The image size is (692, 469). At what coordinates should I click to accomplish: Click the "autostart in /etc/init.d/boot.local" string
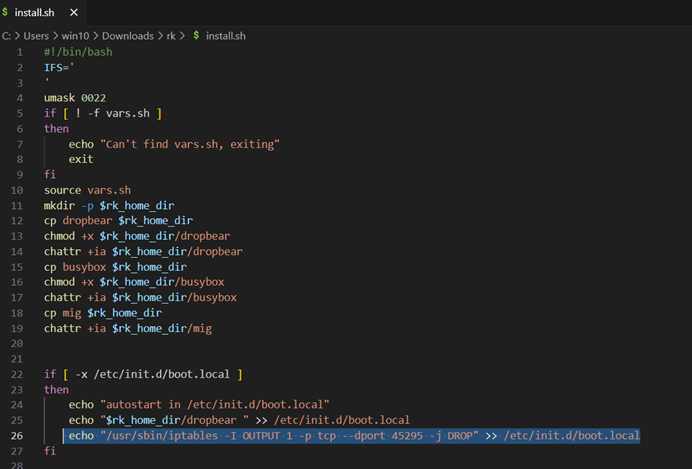tap(215, 405)
